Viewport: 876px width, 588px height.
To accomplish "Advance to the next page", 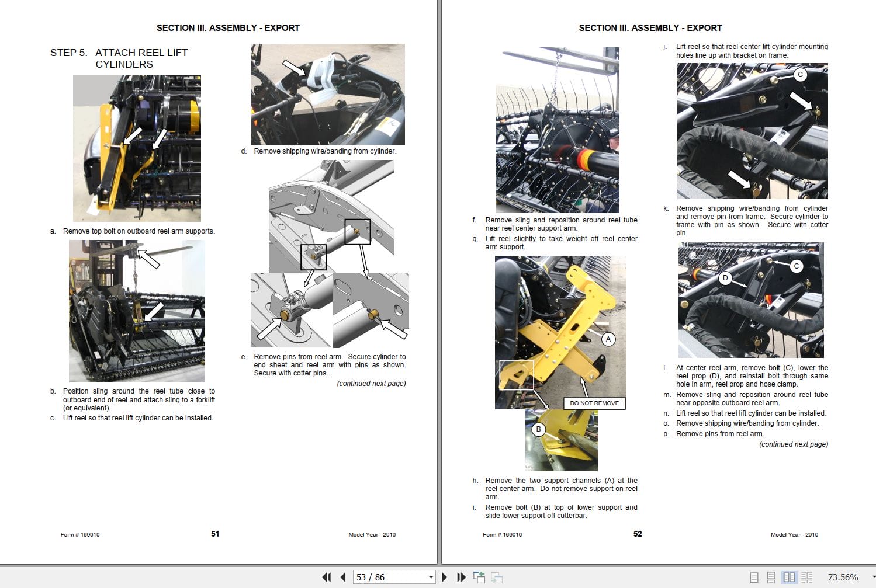I will [444, 577].
